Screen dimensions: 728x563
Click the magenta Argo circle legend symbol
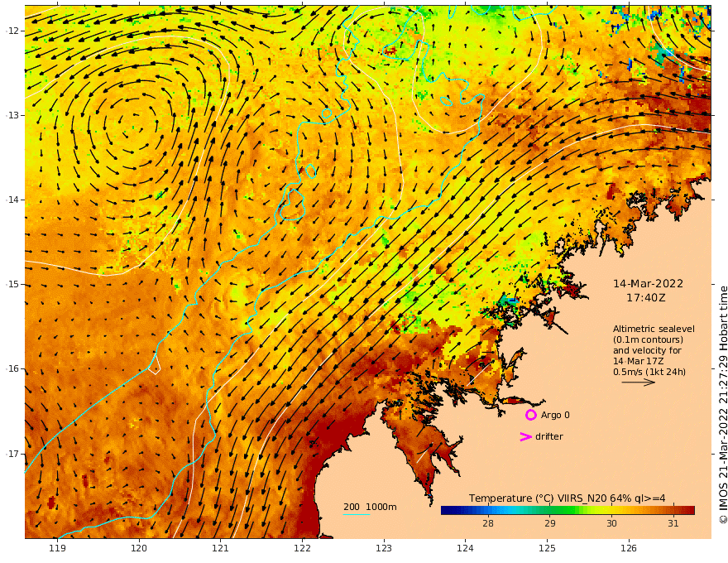point(531,415)
